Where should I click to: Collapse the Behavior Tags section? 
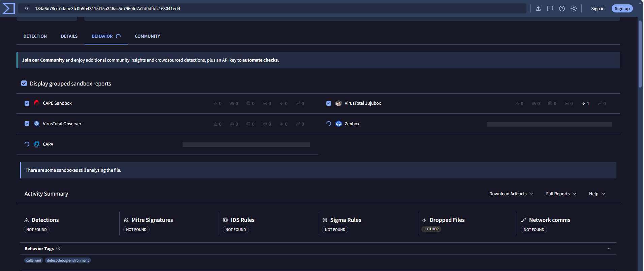tap(609, 248)
